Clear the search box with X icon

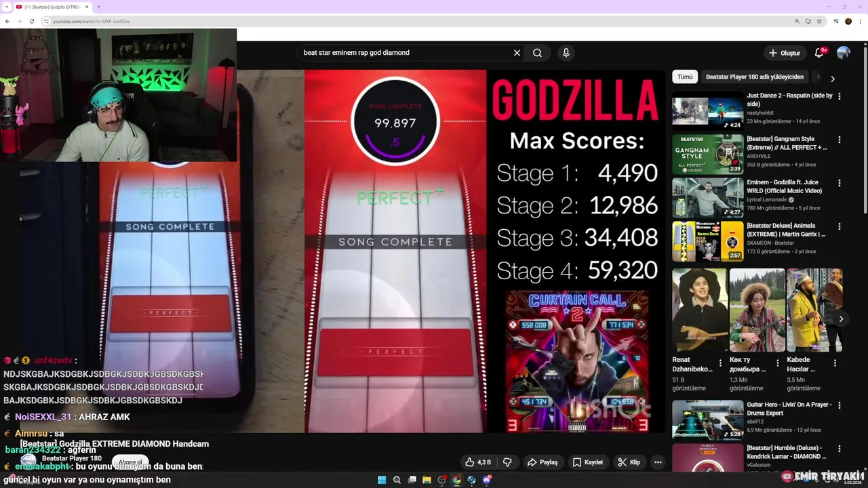coord(517,53)
